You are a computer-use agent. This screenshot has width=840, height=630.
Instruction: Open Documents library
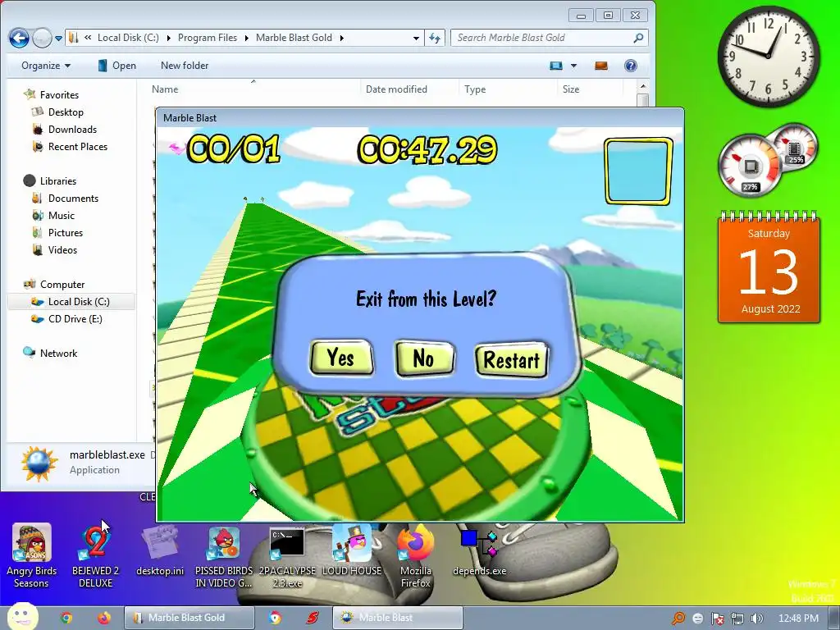point(73,199)
